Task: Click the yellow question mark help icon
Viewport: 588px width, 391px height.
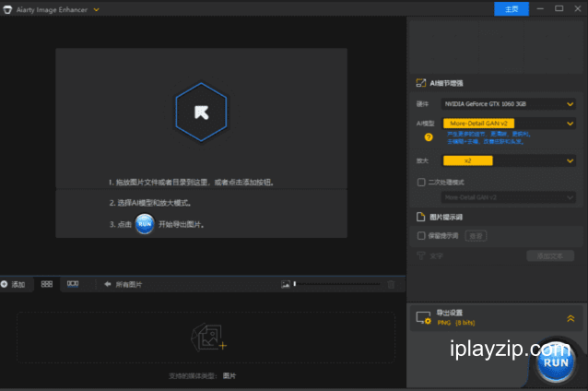Action: [x=429, y=137]
